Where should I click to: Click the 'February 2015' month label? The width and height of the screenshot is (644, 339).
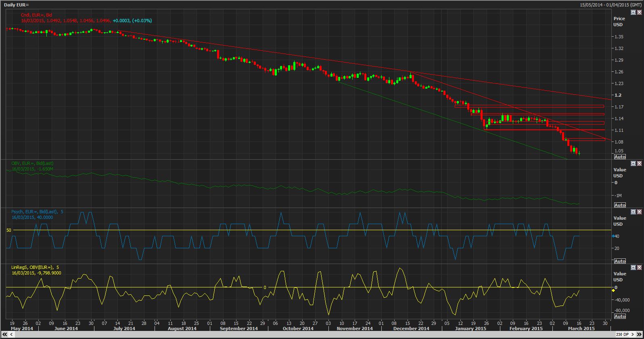pos(526,329)
